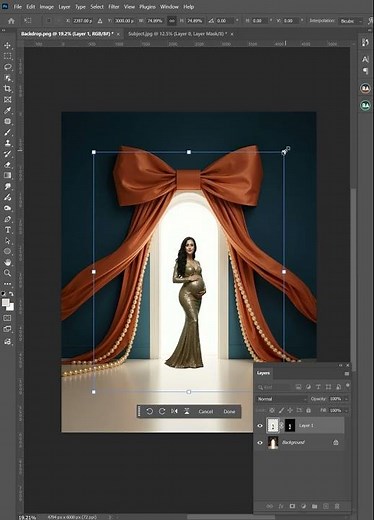Toggle relative positioning triangle in options bar

click(x=100, y=21)
